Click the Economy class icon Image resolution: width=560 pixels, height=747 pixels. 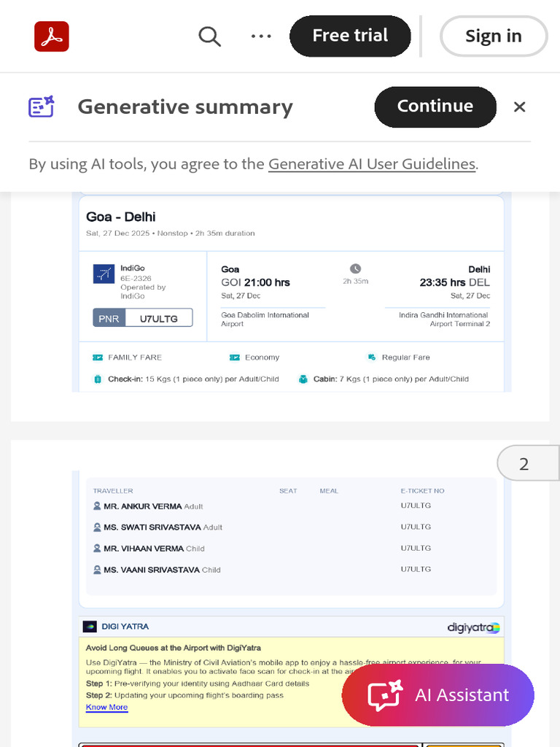pos(235,357)
